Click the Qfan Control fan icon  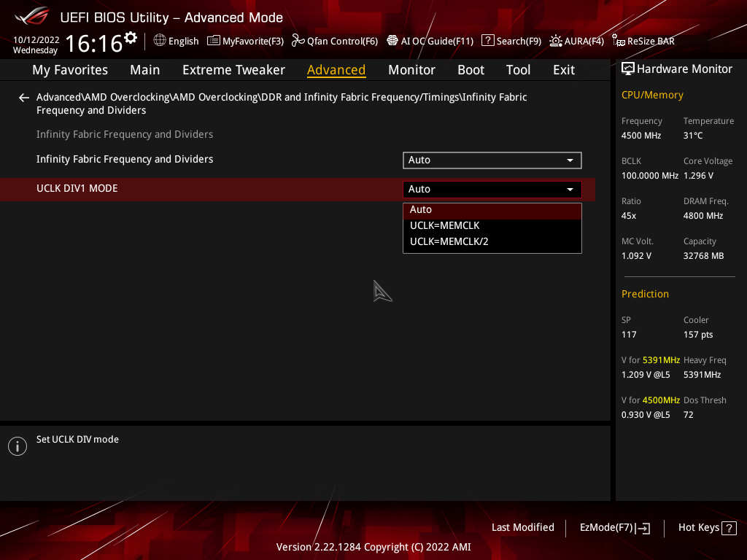click(298, 41)
